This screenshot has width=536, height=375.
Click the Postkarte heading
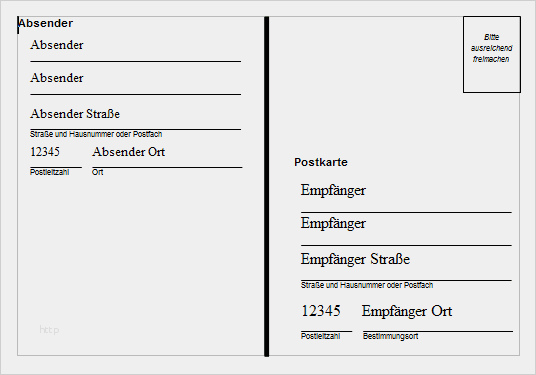point(321,162)
